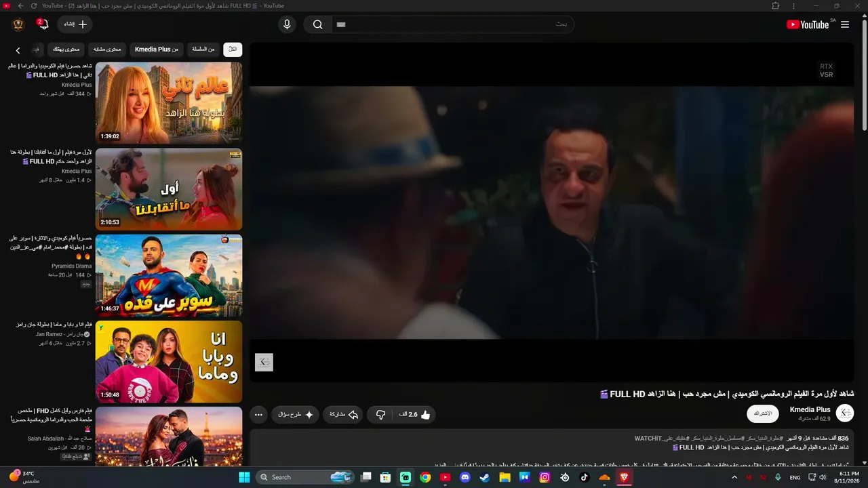Viewport: 868px width, 488px height.
Task: Open the weather widget showing 34°C
Action: click(24, 477)
